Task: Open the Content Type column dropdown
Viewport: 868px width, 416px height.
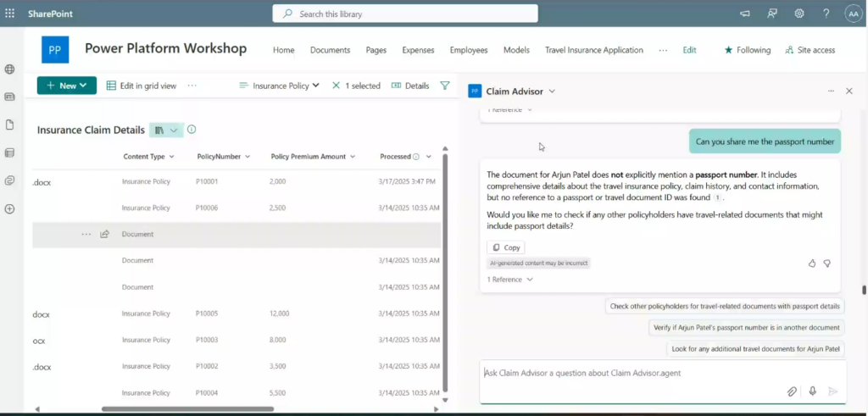Action: [x=171, y=157]
